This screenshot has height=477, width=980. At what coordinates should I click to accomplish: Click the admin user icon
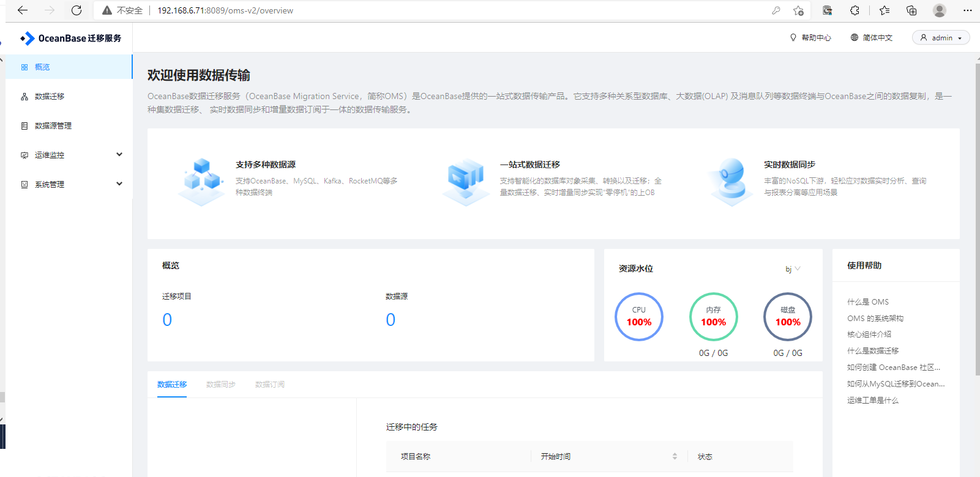tap(924, 37)
